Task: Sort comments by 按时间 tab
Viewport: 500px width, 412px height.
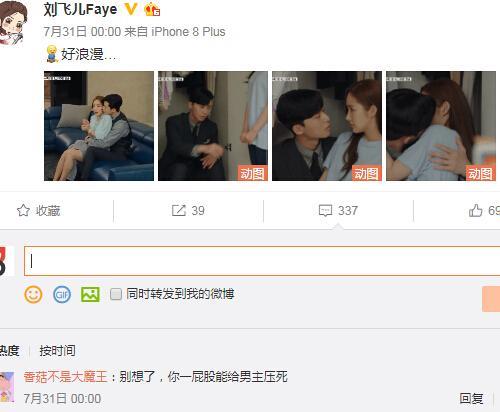Action: coord(57,351)
